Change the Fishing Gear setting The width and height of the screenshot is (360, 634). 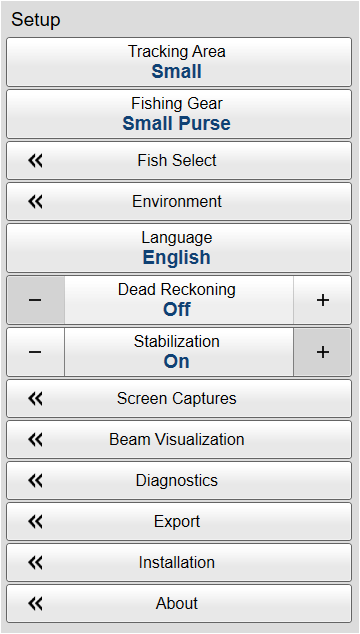pyautogui.click(x=179, y=114)
